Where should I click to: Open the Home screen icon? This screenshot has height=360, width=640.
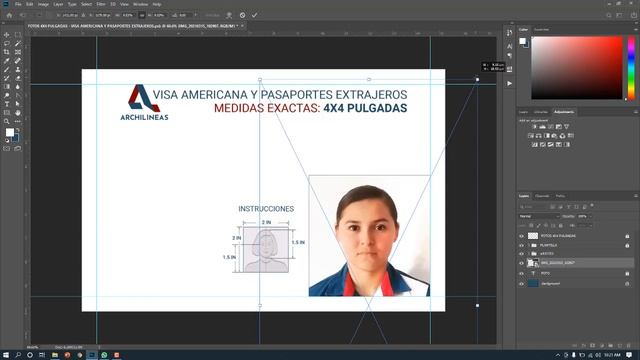click(9, 15)
